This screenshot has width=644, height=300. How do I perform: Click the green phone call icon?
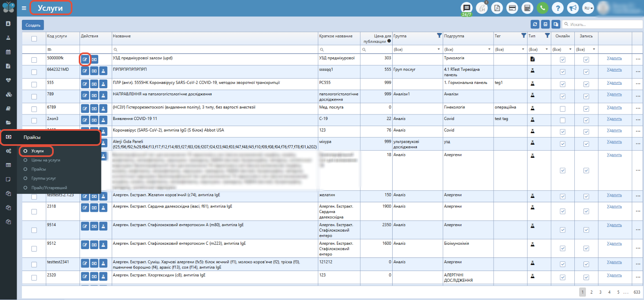(x=543, y=8)
